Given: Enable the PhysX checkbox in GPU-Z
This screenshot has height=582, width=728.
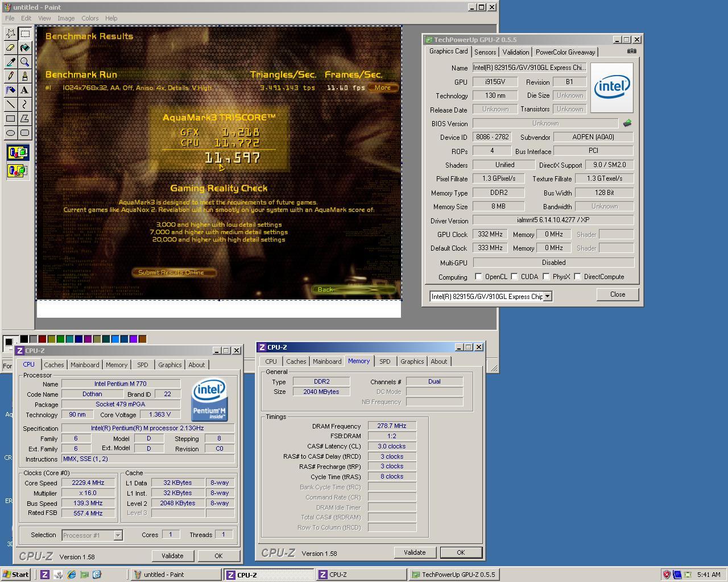Looking at the screenshot, I should 546,277.
